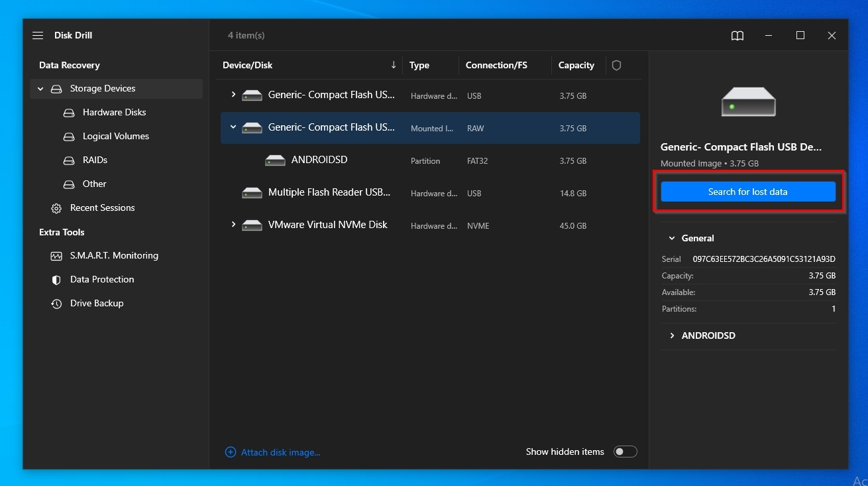Screen dimensions: 868x486
Task: Click the plus icon beside Attach disk image
Action: (x=231, y=452)
